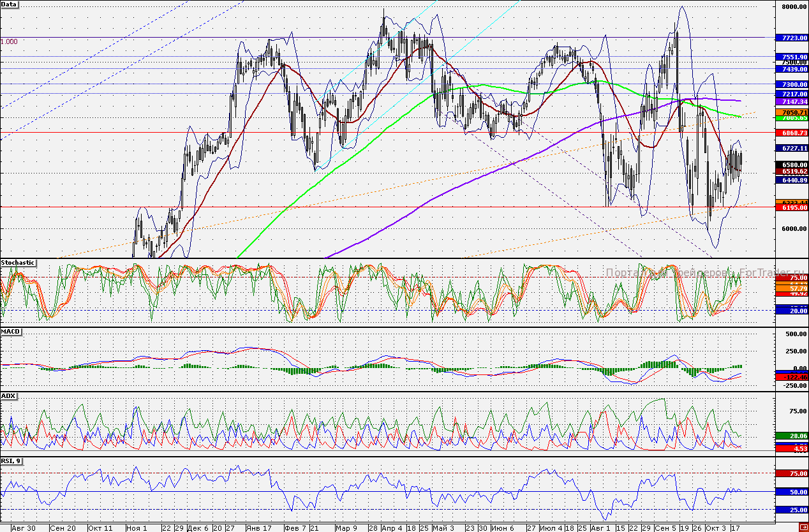
Task: Click the red 6868.73 price level tag
Action: click(791, 133)
